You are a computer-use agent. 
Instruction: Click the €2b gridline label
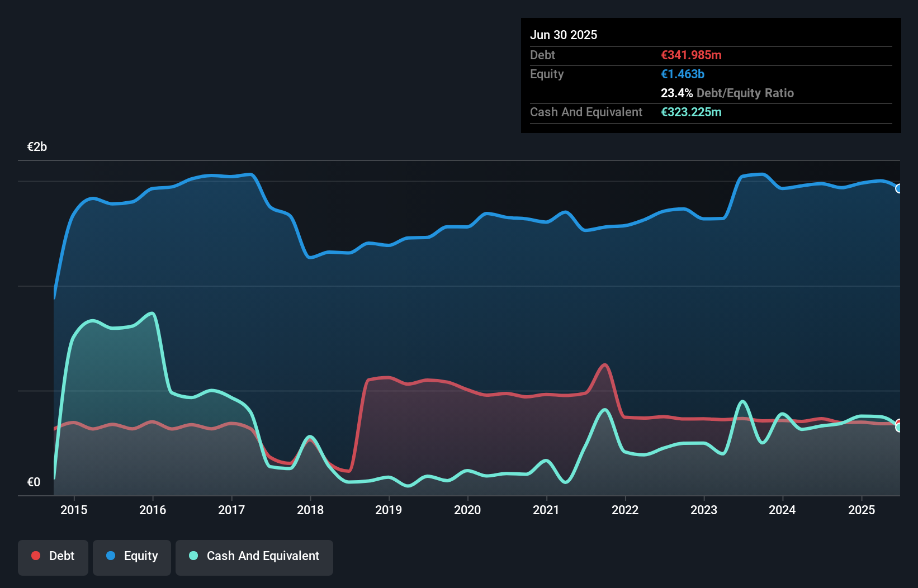tap(37, 146)
